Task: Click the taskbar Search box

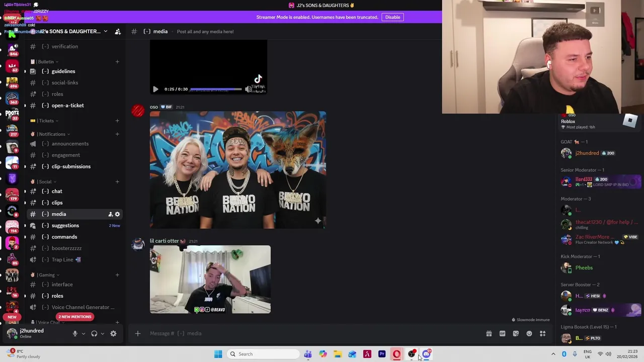Action: (x=263, y=354)
